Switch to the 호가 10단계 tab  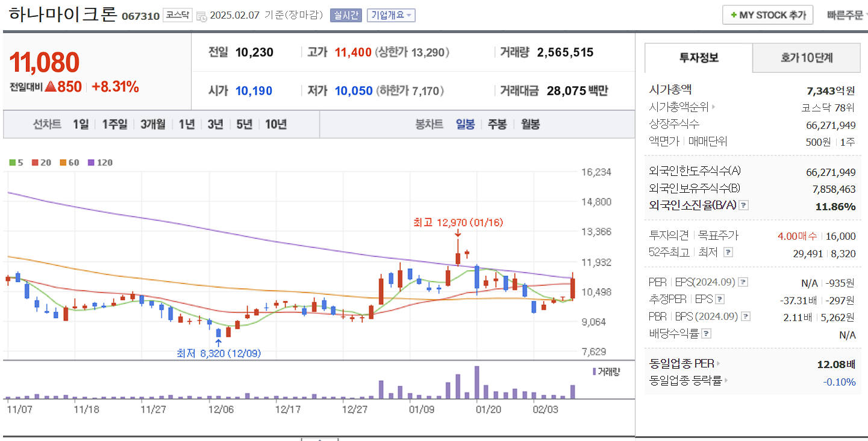point(807,58)
